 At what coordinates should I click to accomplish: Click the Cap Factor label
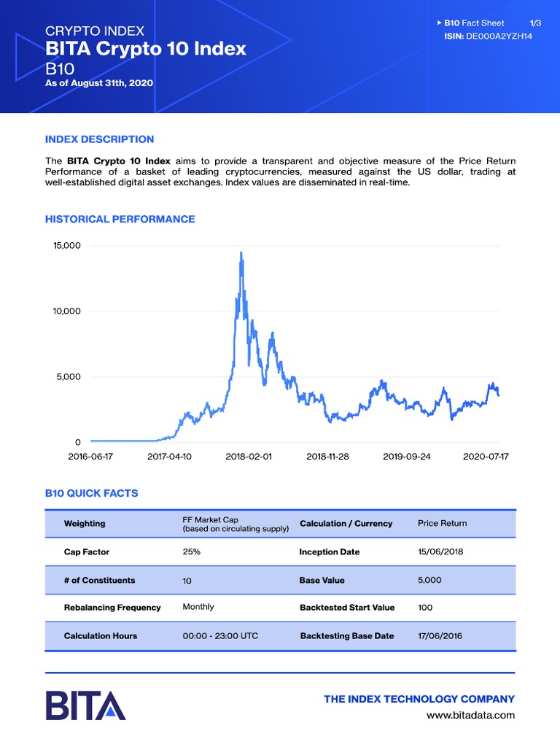87,551
